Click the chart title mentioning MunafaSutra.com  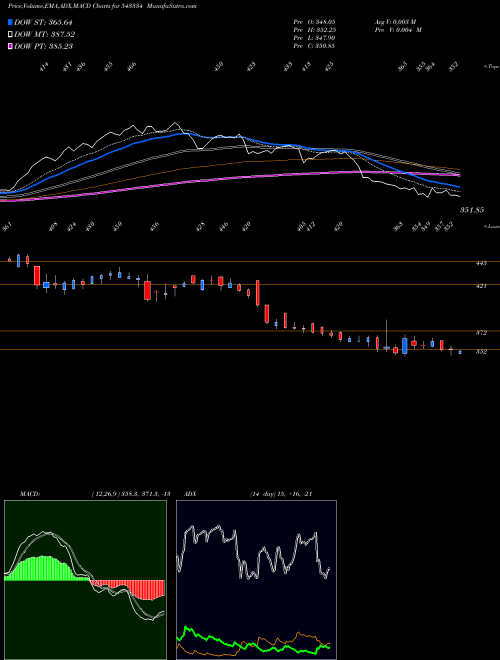[x=102, y=6]
